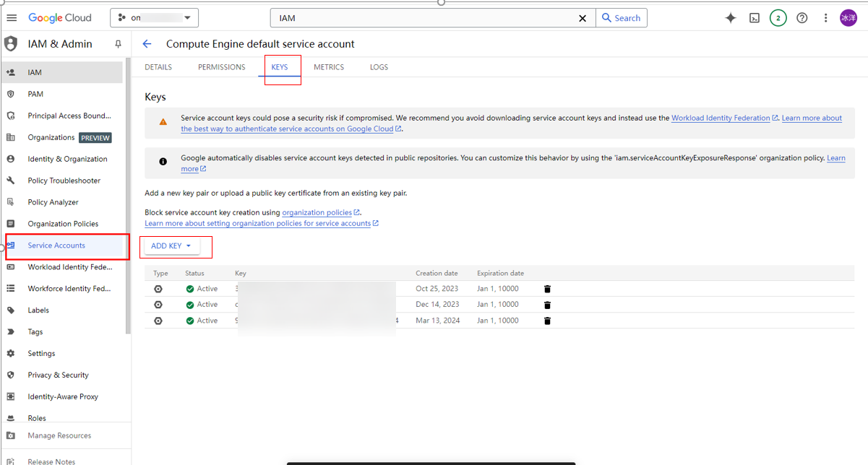Image resolution: width=868 pixels, height=465 pixels.
Task: Open Organization Policies sidebar item
Action: [x=64, y=224]
